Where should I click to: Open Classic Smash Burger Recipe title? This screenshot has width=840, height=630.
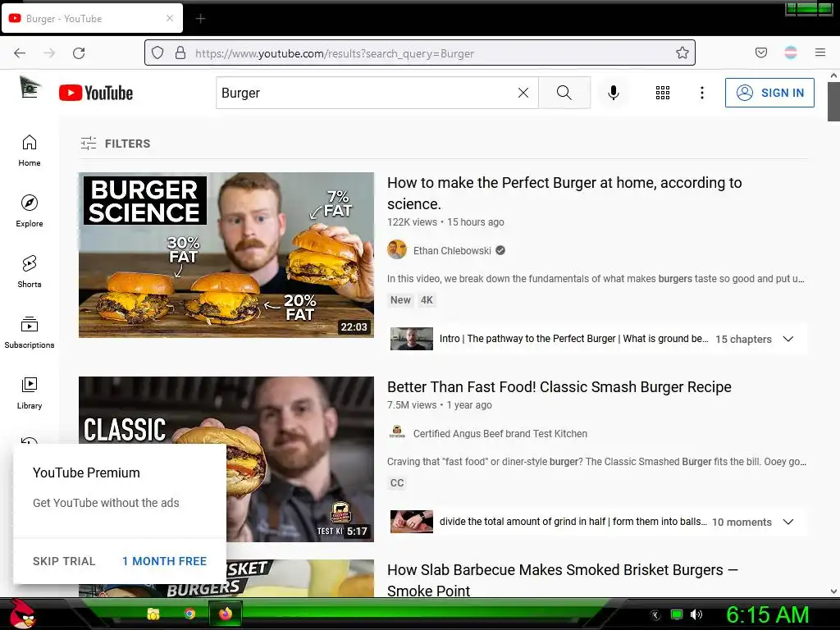point(559,387)
